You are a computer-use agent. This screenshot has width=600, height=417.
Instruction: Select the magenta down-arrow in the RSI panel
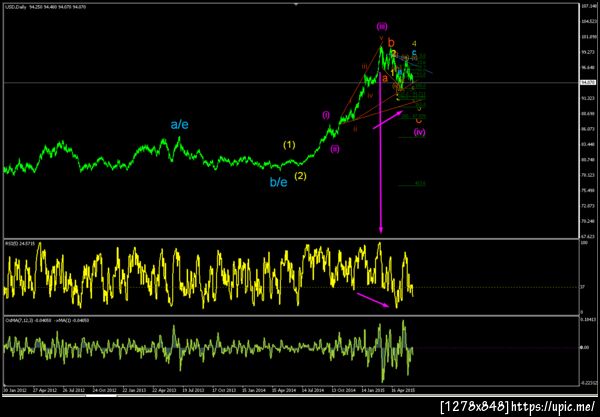[373, 300]
